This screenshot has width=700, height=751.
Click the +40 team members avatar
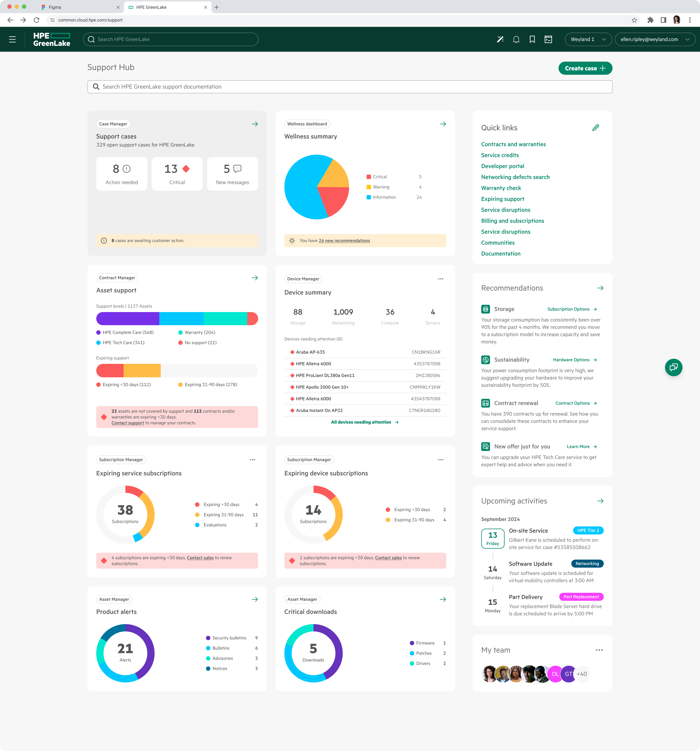tap(582, 674)
